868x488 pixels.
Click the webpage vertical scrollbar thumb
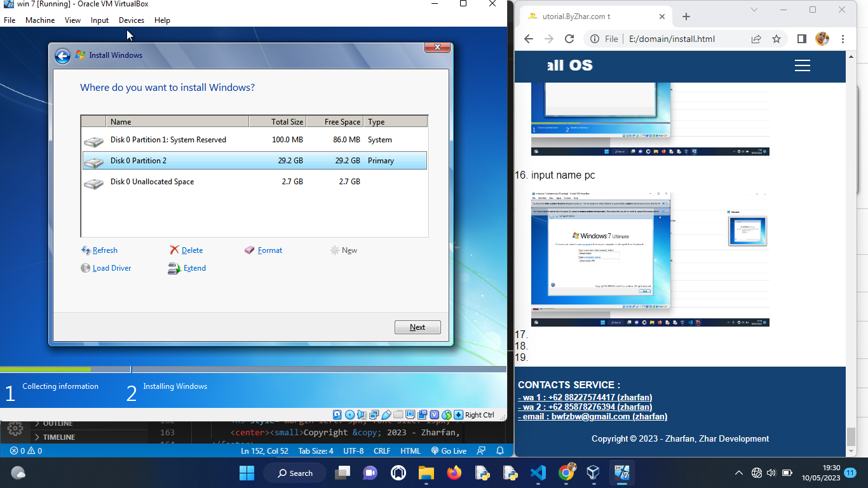851,437
